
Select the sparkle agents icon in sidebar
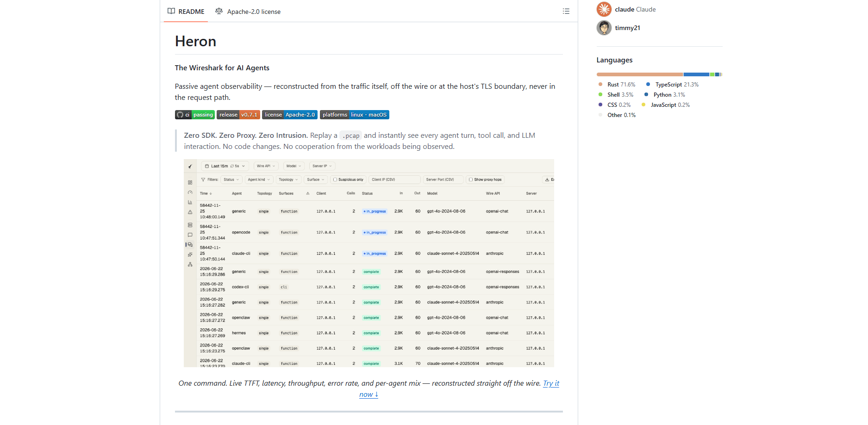click(x=190, y=255)
